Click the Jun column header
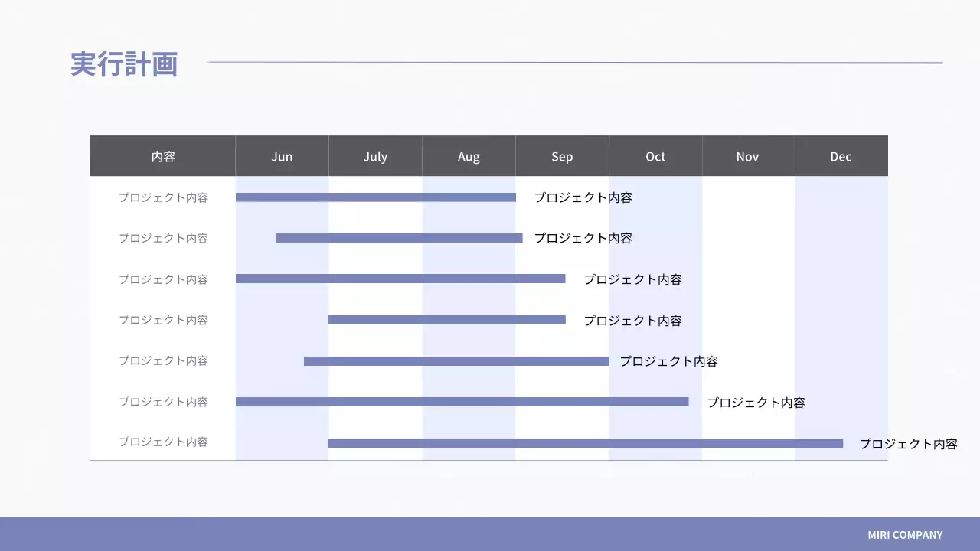This screenshot has width=980, height=551. pyautogui.click(x=282, y=156)
